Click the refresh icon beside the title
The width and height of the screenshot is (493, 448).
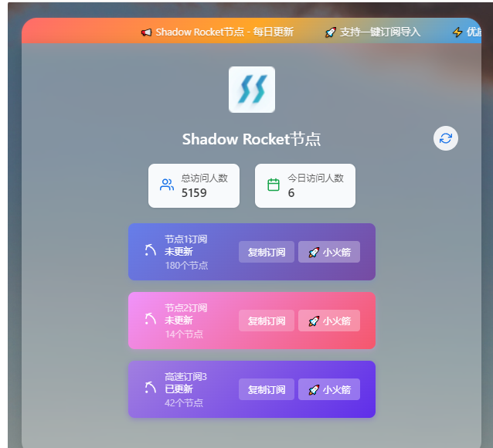(x=446, y=138)
